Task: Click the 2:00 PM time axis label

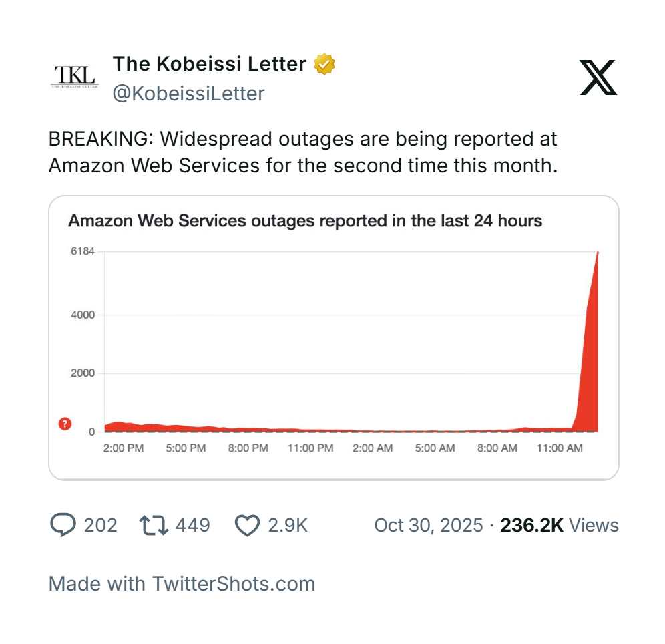Action: [124, 448]
